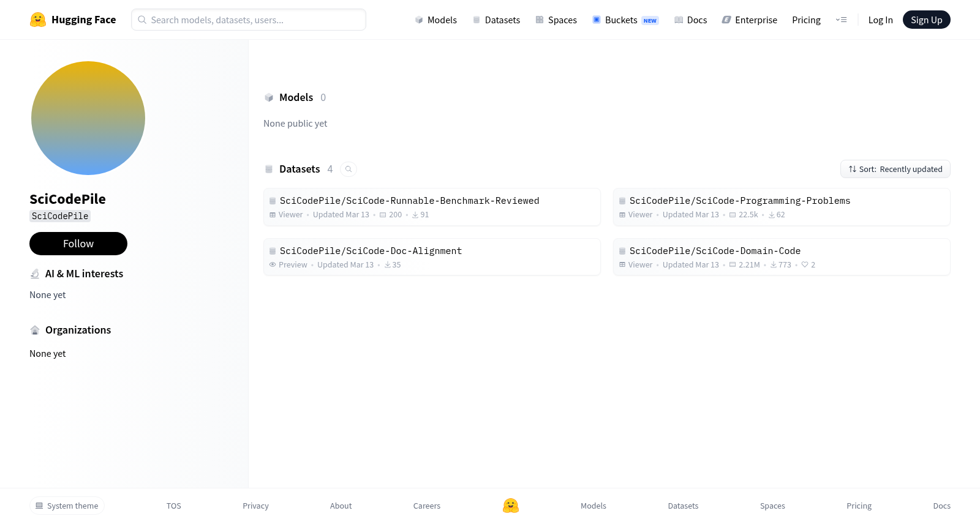The width and height of the screenshot is (980, 527).
Task: Open the dataset search magnifier icon
Action: [349, 169]
